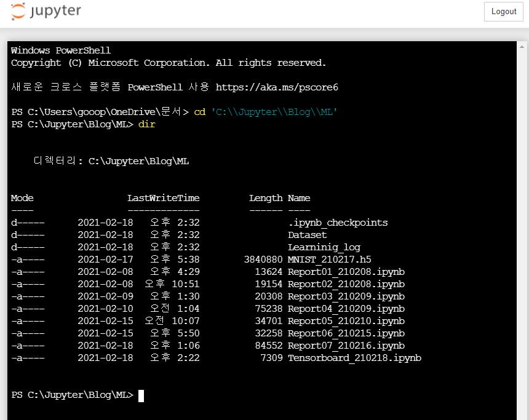Click the 19154 length value
The image size is (529, 420).
pyautogui.click(x=269, y=284)
